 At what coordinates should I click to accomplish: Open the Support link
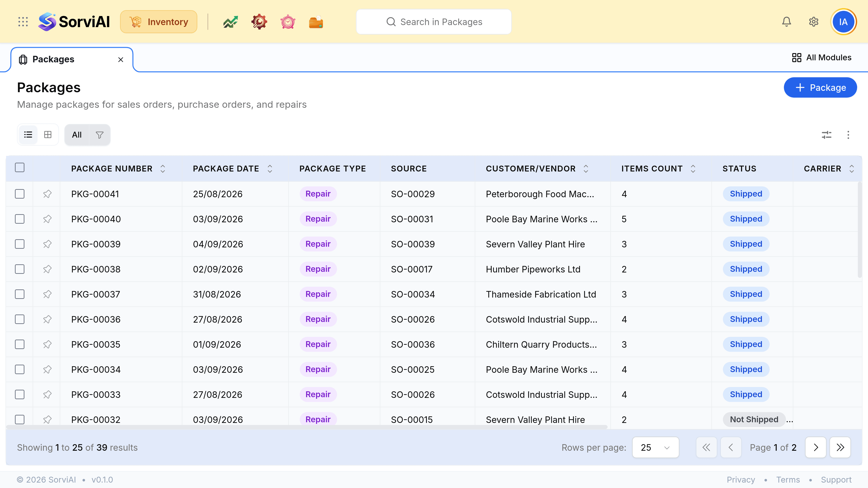836,480
